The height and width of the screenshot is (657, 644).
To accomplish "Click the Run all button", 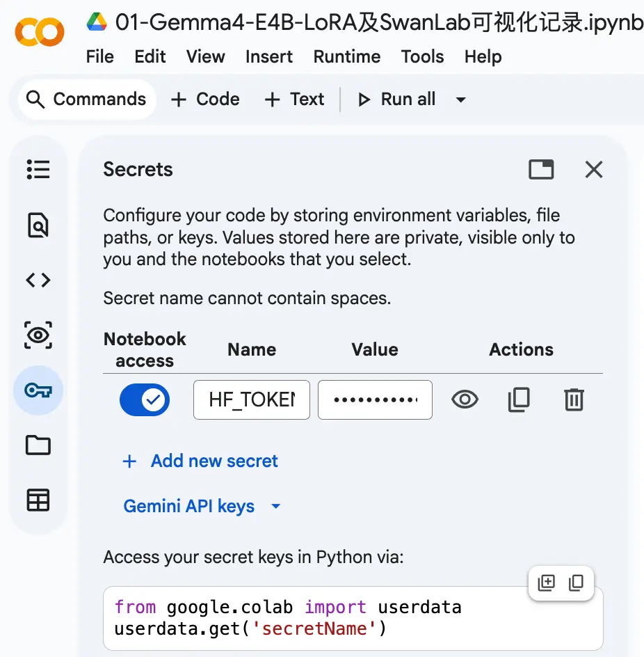I will [x=396, y=100].
